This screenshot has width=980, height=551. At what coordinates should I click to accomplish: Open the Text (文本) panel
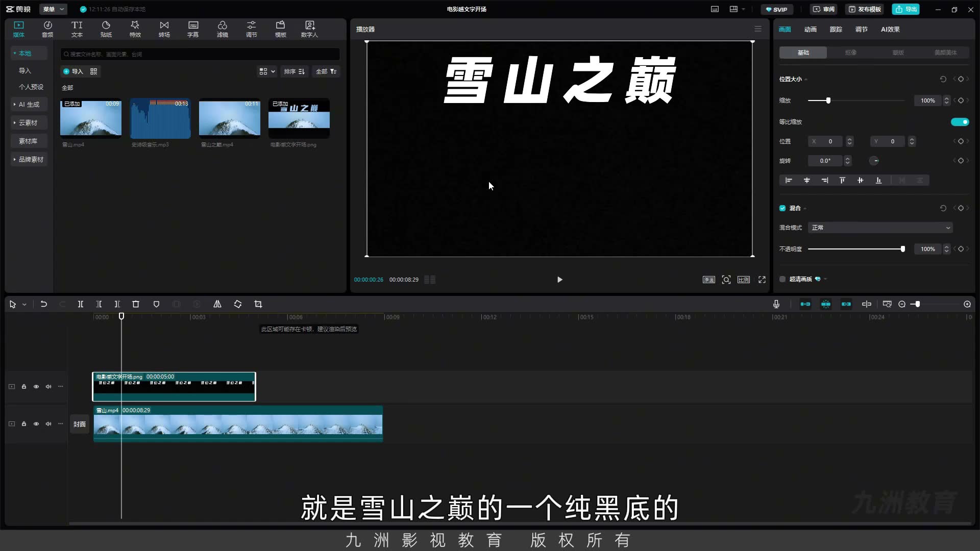point(77,29)
